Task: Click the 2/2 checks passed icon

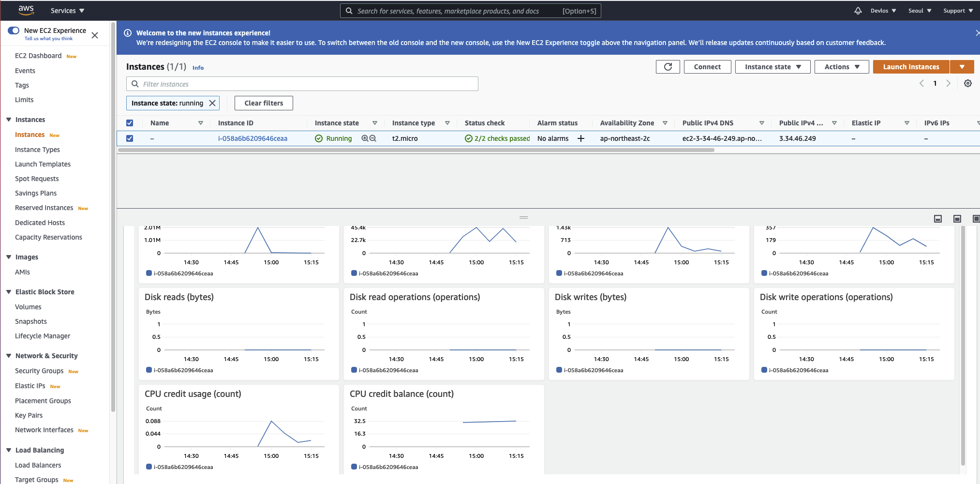Action: tap(469, 138)
